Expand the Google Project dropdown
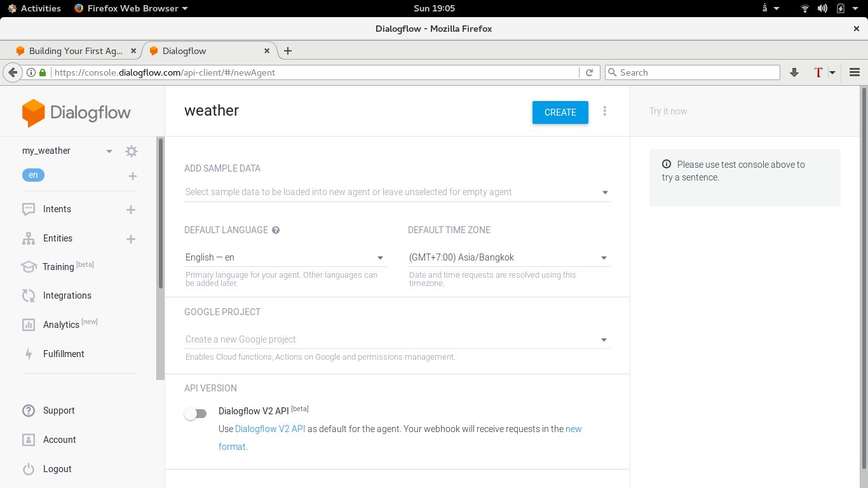868x488 pixels. (x=604, y=340)
